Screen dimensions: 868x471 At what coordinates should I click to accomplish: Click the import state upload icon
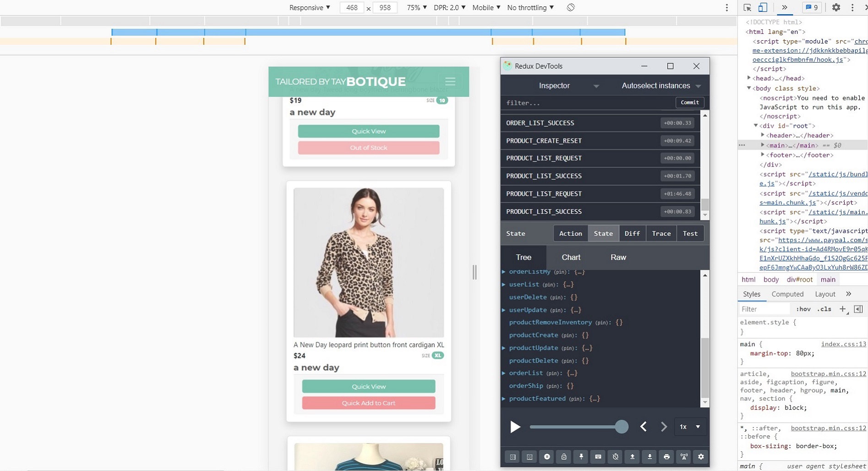pyautogui.click(x=632, y=457)
